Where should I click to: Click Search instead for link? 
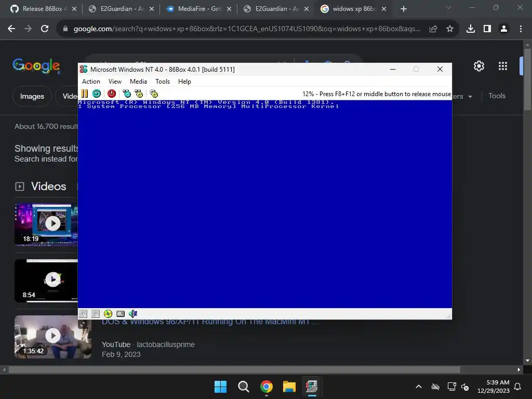tap(46, 159)
